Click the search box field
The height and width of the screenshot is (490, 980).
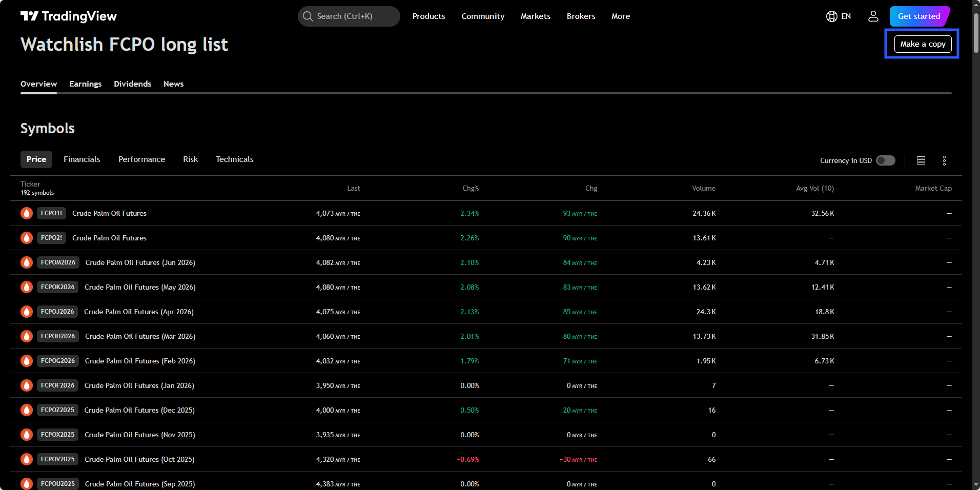(x=349, y=16)
